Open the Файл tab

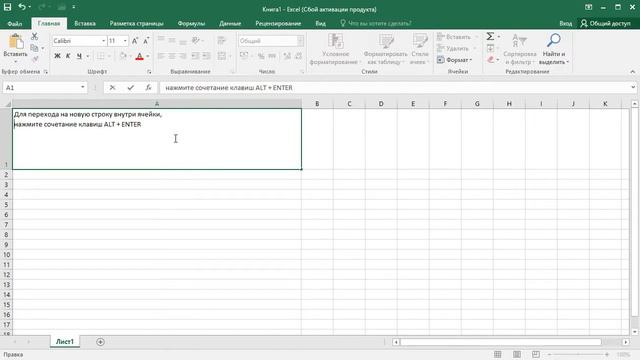pyautogui.click(x=15, y=23)
